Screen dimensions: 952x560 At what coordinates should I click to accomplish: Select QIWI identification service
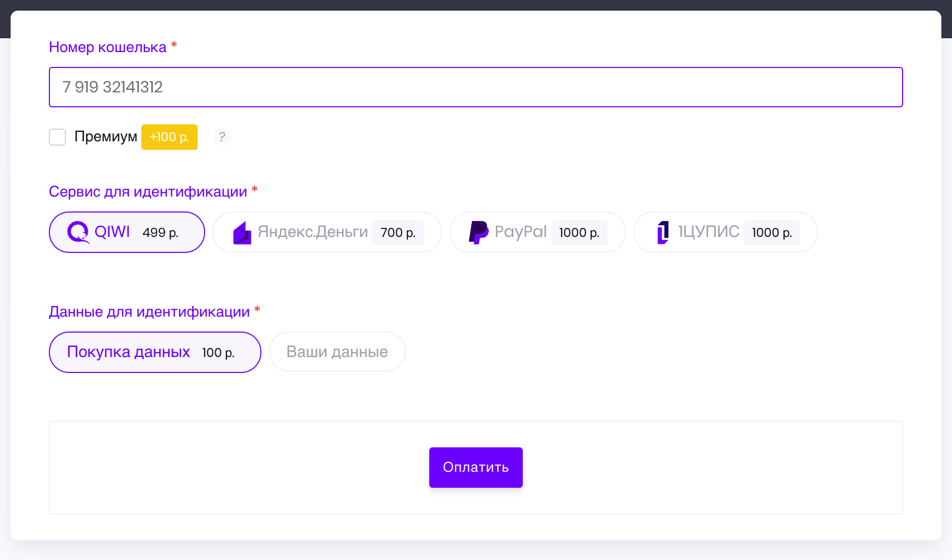tap(127, 232)
